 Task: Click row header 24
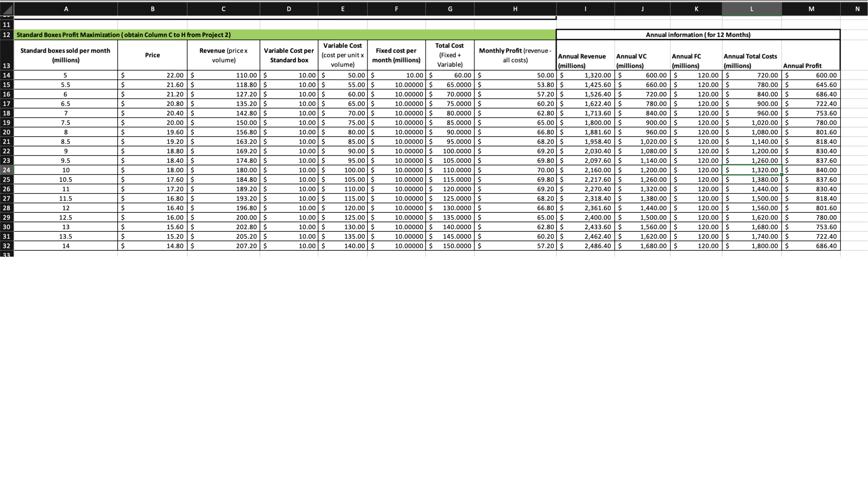pyautogui.click(x=6, y=170)
